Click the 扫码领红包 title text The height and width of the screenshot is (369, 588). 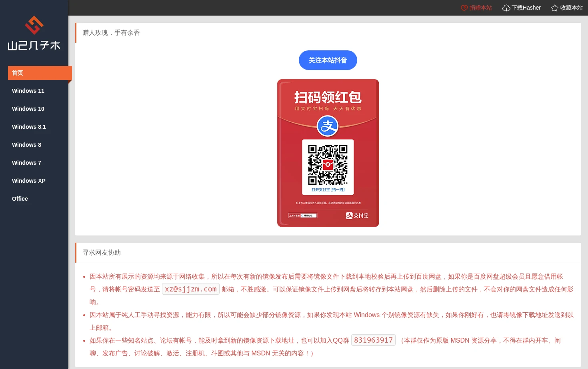tap(328, 97)
